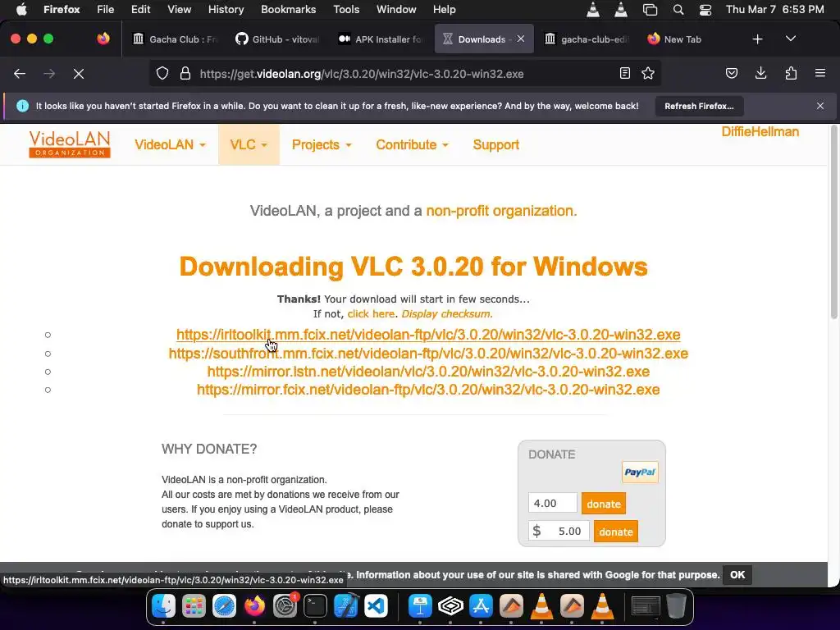Expand the VLC navigation dropdown
840x630 pixels.
tap(249, 144)
